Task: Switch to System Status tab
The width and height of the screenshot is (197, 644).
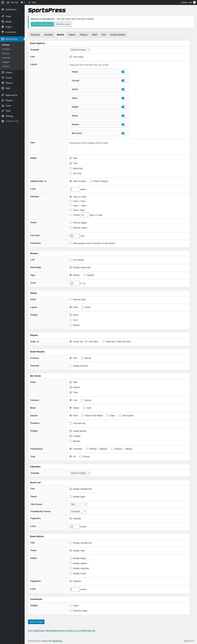Action: click(118, 35)
